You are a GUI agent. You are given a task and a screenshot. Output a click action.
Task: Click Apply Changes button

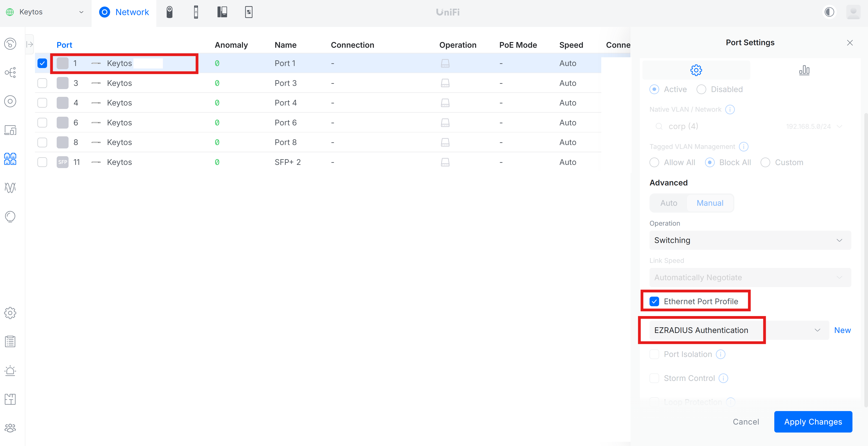click(813, 421)
